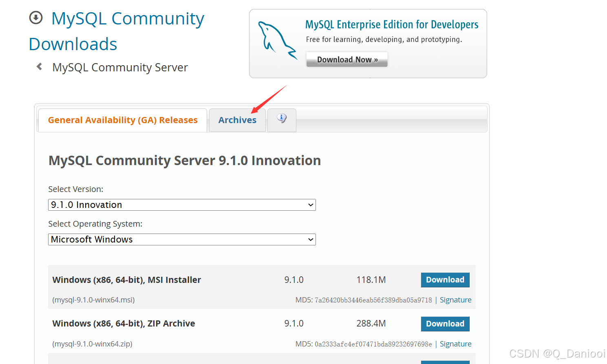Click the chevron arrow on the version selector
The height and width of the screenshot is (364, 607).
(311, 205)
